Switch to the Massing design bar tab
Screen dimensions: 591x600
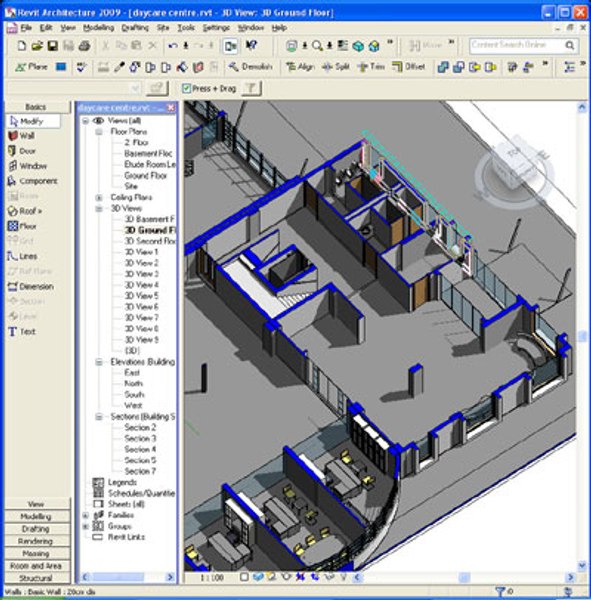37,553
